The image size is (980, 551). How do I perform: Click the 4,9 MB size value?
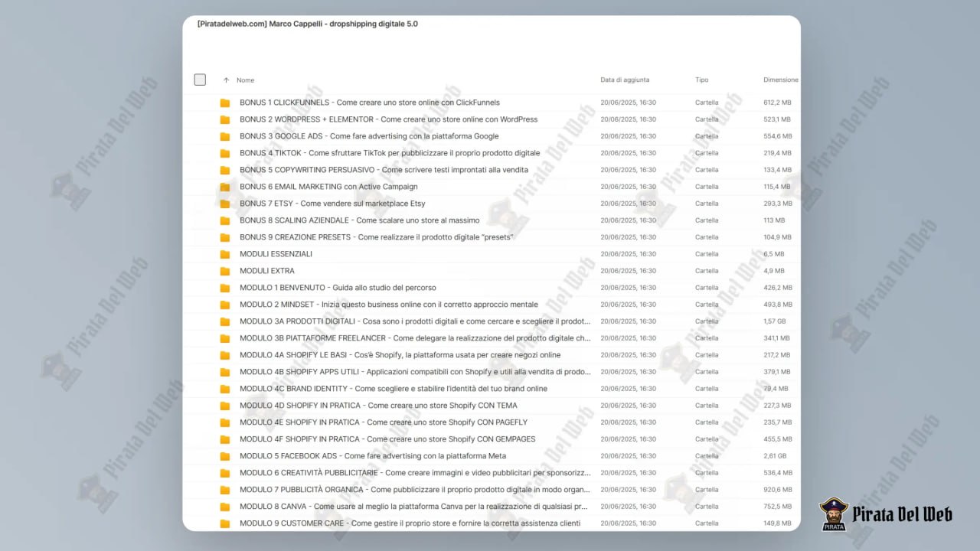[x=774, y=271]
